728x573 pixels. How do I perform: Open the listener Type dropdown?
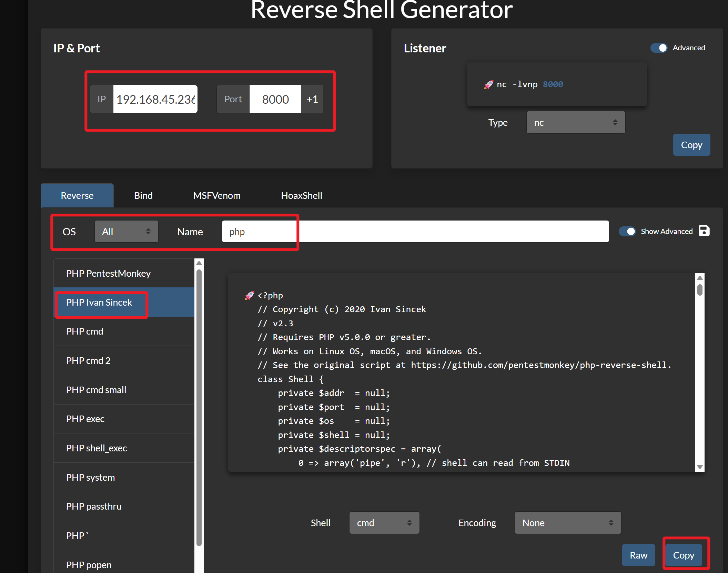575,123
